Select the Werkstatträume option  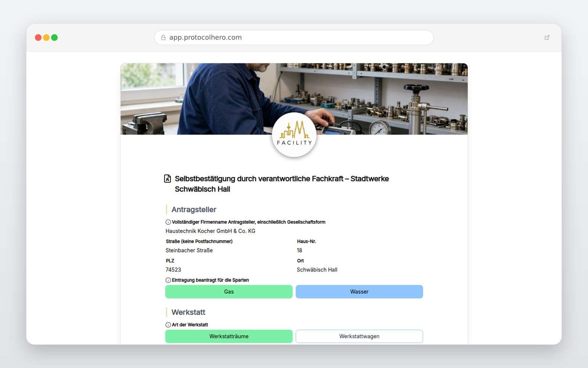[229, 336]
